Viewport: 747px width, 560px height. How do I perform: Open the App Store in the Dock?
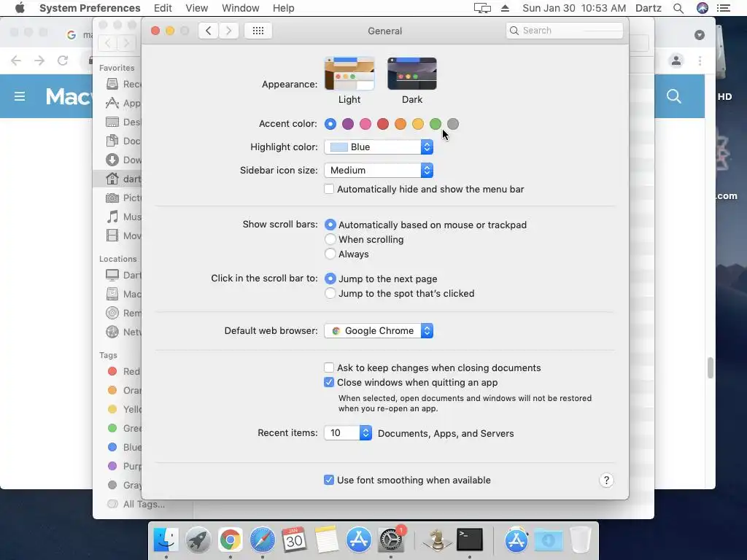(x=358, y=540)
